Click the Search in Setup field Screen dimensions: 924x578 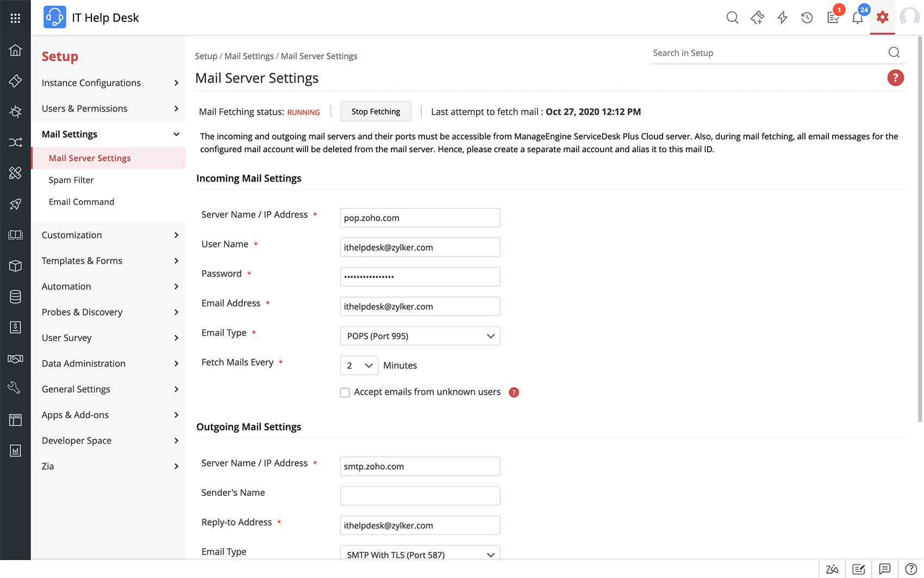(x=766, y=53)
